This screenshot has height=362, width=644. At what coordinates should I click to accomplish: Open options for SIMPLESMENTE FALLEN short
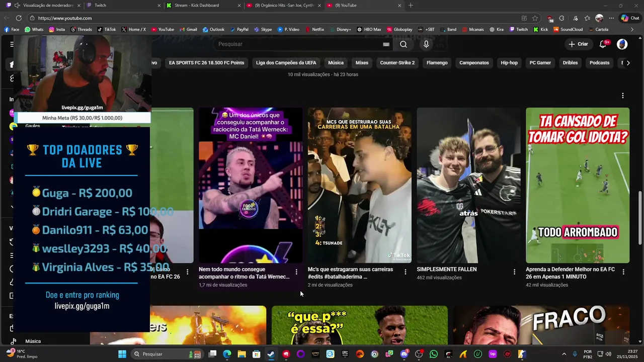pos(514,272)
